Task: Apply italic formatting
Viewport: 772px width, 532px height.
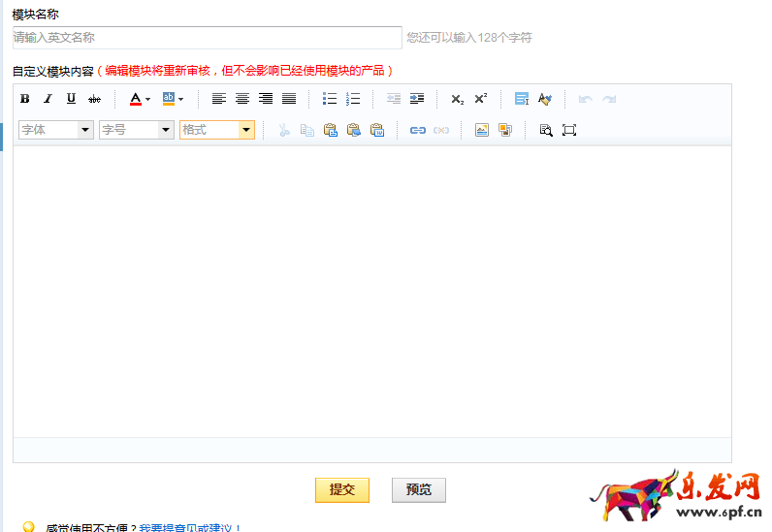Action: tap(48, 99)
